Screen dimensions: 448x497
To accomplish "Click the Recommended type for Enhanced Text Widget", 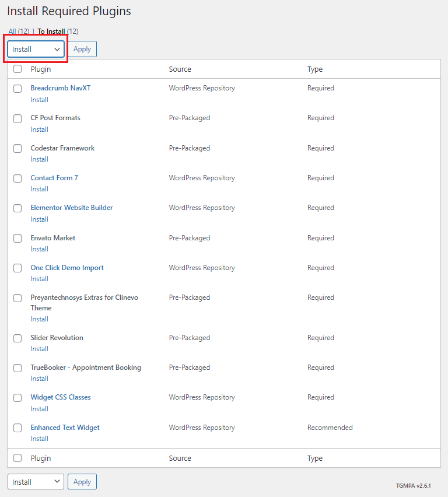I will (x=330, y=427).
